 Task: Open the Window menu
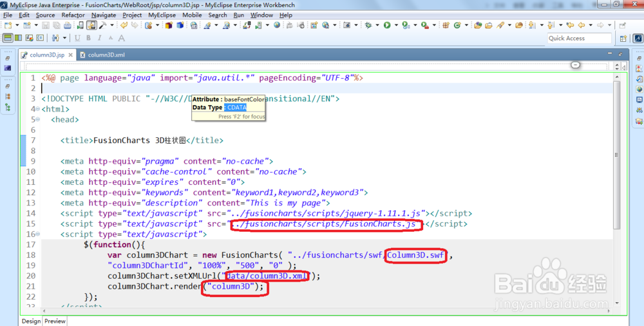(x=261, y=15)
